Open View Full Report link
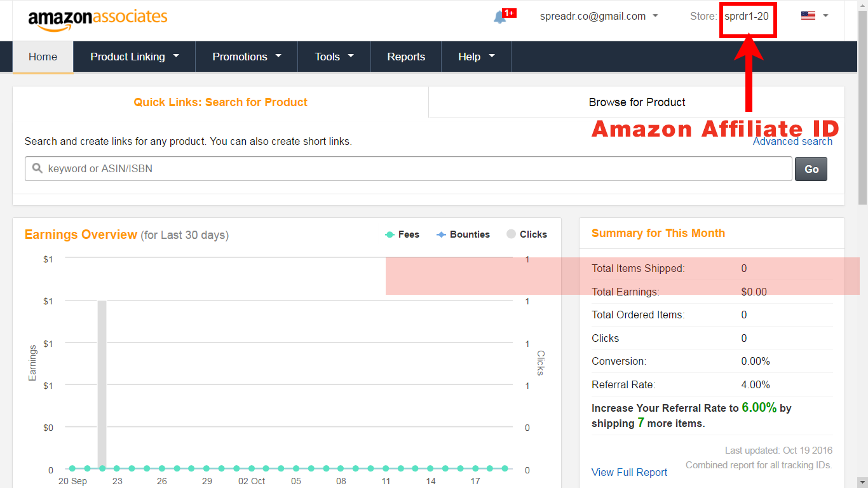The image size is (868, 488). click(629, 472)
